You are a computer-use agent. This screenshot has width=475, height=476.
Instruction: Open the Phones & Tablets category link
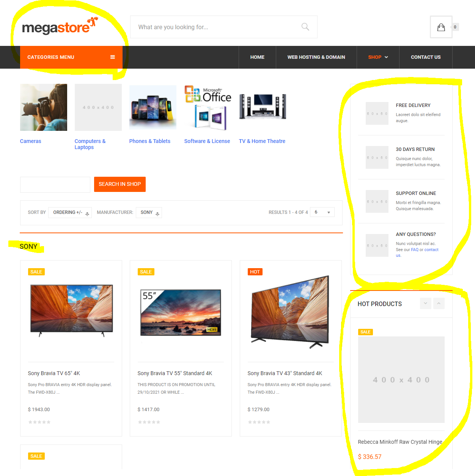pyautogui.click(x=150, y=141)
